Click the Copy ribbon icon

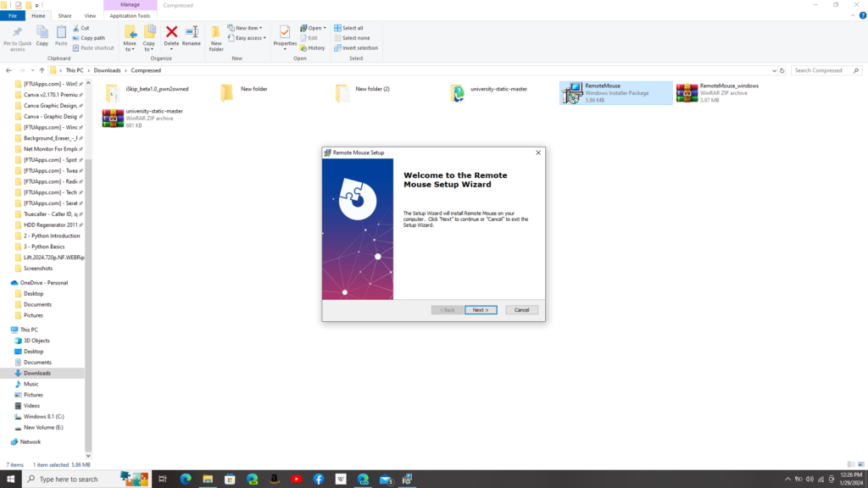42,36
